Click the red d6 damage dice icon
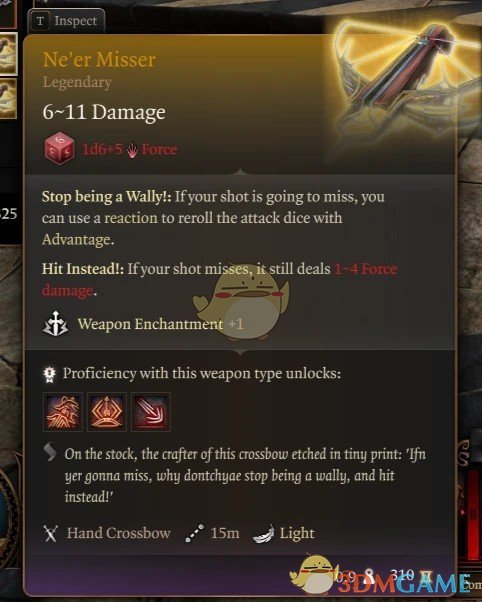Viewport: 482px width, 602px height. pos(60,149)
